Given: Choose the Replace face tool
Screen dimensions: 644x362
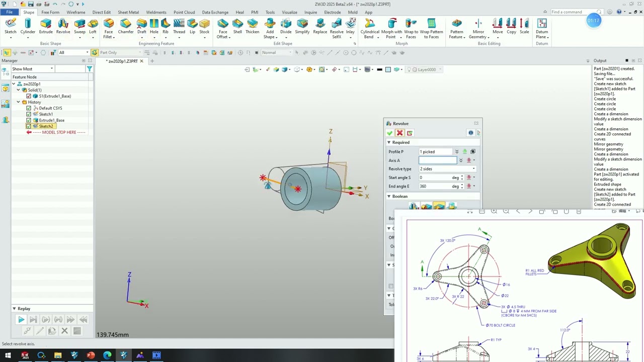Looking at the screenshot, I should tap(320, 27).
